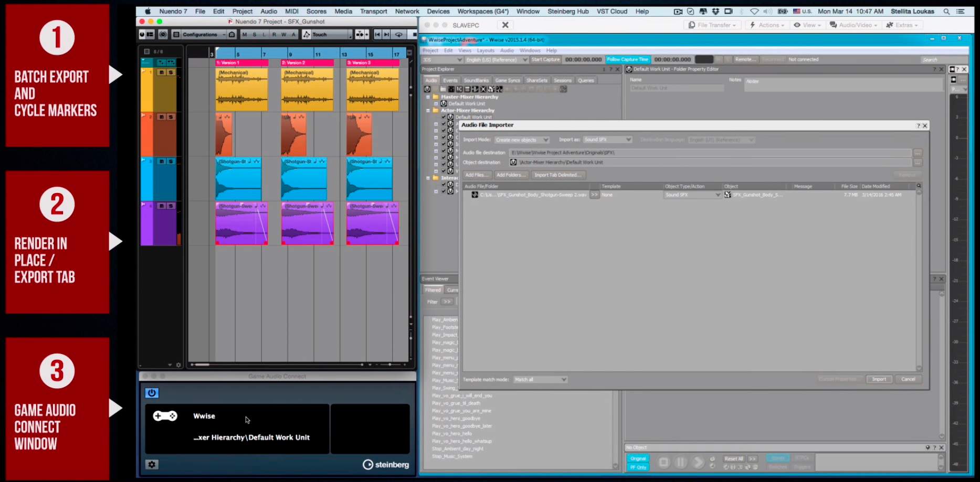Click the Import Tab Delimited button

click(558, 175)
